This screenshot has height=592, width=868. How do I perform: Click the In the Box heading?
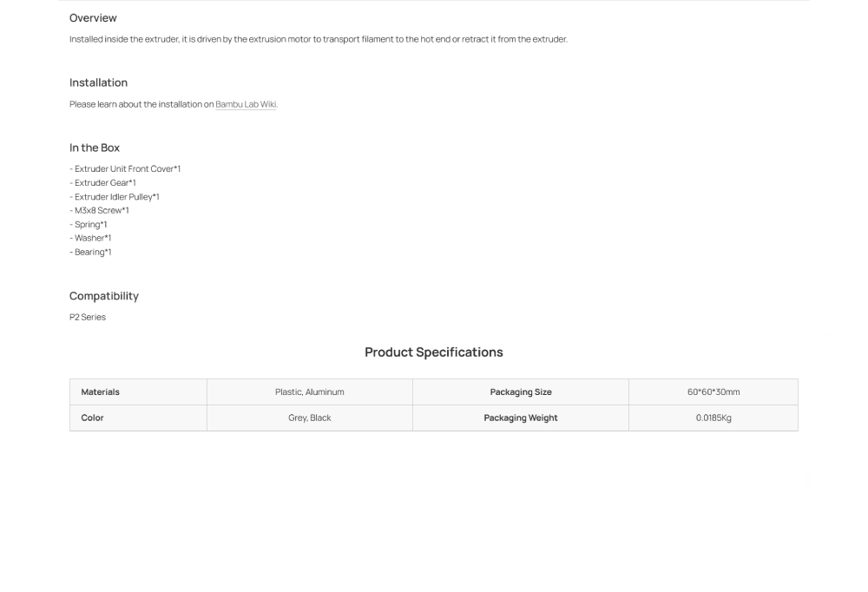pos(95,148)
